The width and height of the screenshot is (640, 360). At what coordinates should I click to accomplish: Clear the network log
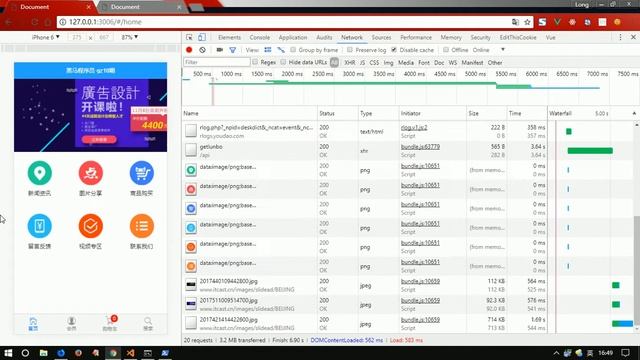202,50
